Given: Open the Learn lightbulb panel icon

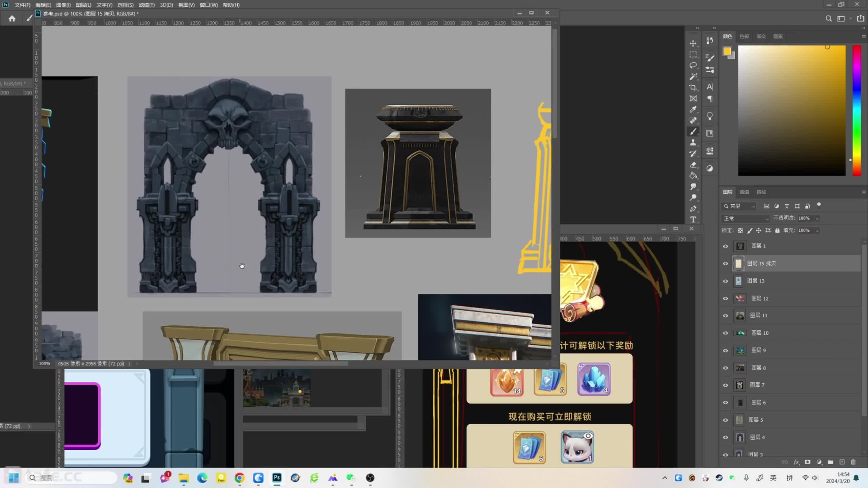Looking at the screenshot, I should tap(710, 116).
